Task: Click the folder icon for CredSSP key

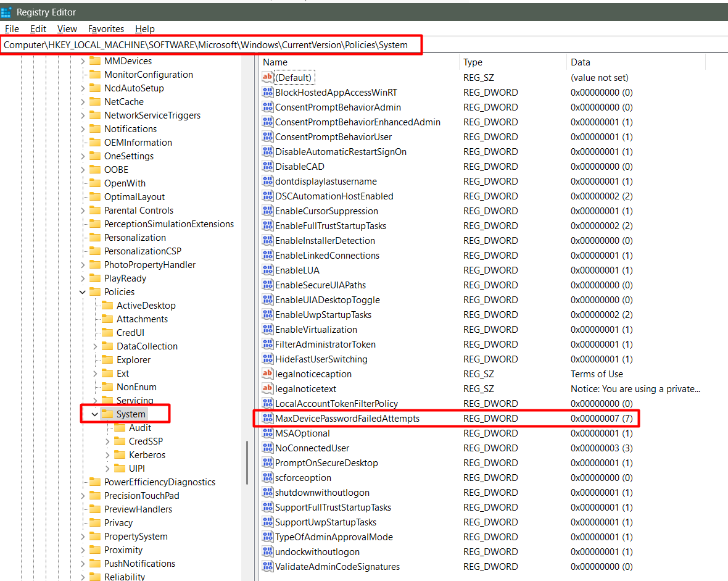Action: [x=120, y=441]
